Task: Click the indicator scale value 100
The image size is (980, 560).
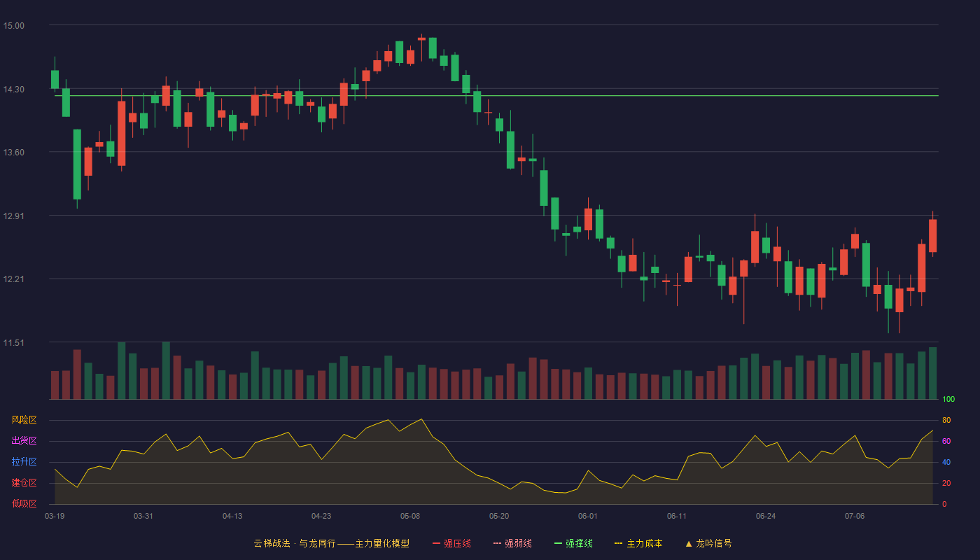Action: click(948, 400)
